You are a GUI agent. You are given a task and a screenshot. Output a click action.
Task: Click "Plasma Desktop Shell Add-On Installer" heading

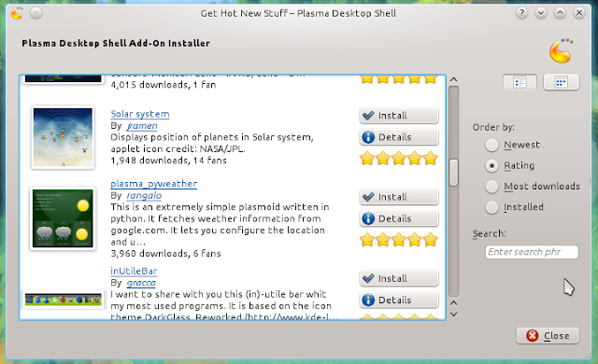116,44
